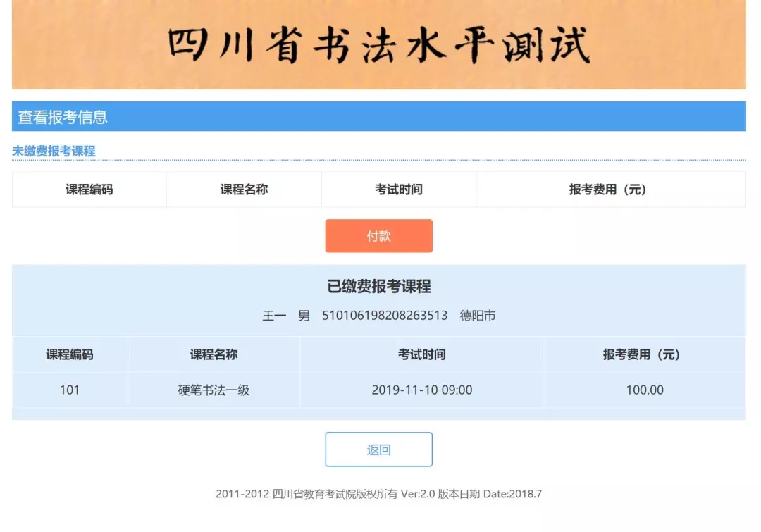Select the course code cell 101
This screenshot has width=761, height=532.
click(70, 390)
